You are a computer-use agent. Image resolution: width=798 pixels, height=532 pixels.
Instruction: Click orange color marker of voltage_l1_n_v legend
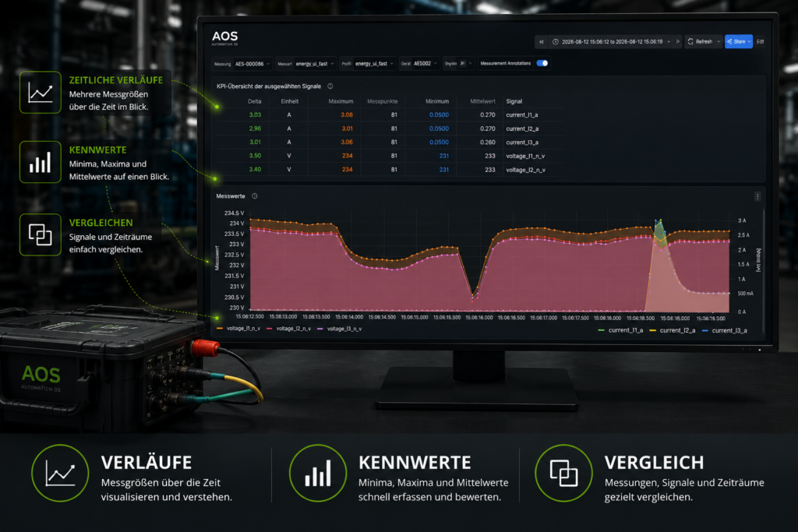point(219,329)
